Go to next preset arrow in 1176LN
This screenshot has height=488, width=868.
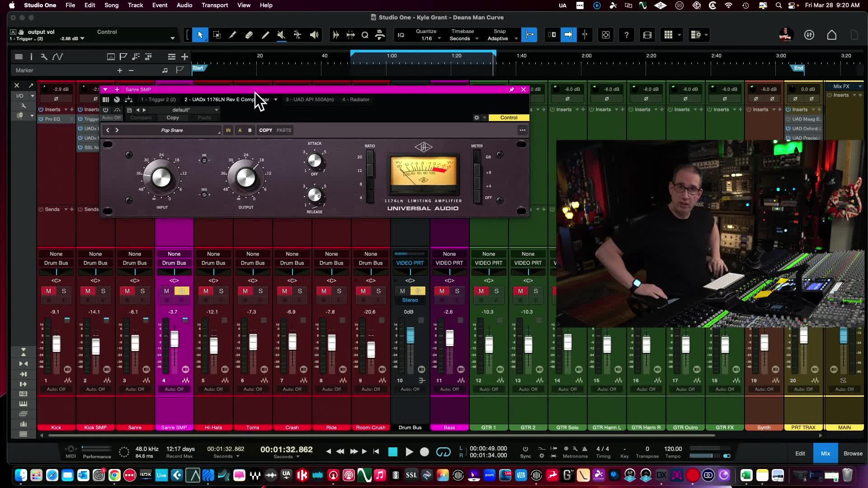click(117, 130)
